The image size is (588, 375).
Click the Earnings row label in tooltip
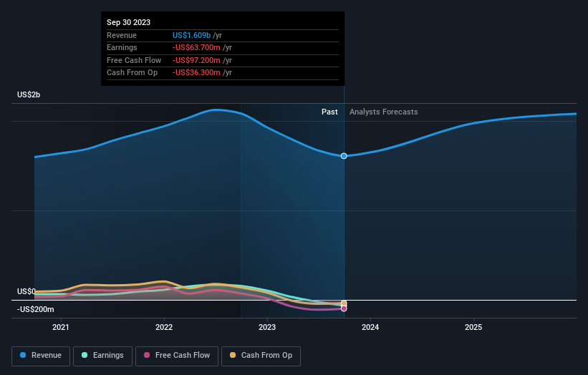point(122,47)
